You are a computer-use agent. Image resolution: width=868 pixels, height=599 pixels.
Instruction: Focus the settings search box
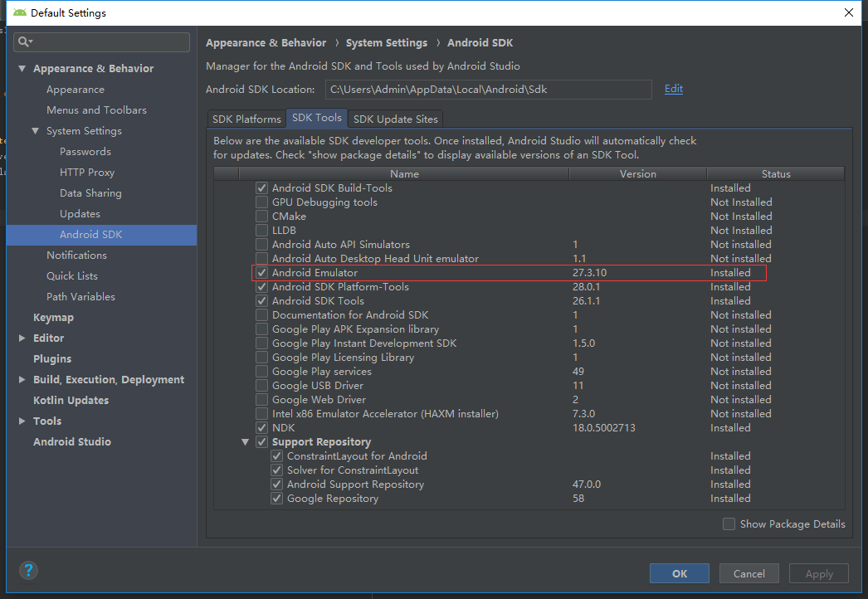(102, 42)
